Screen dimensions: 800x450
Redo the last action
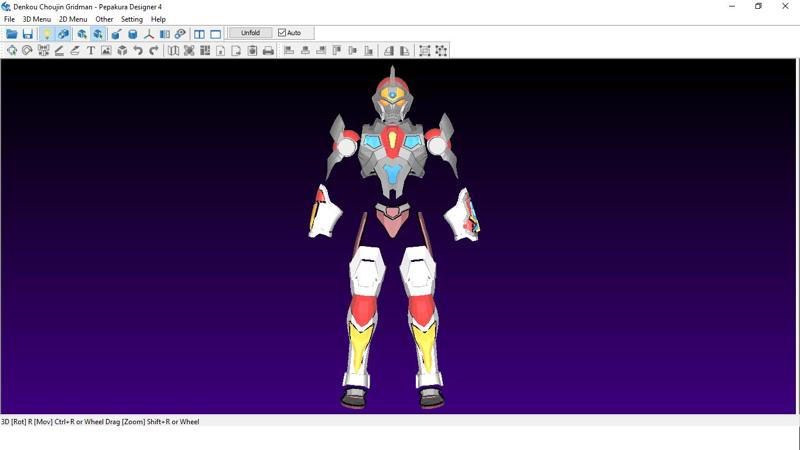(x=154, y=50)
